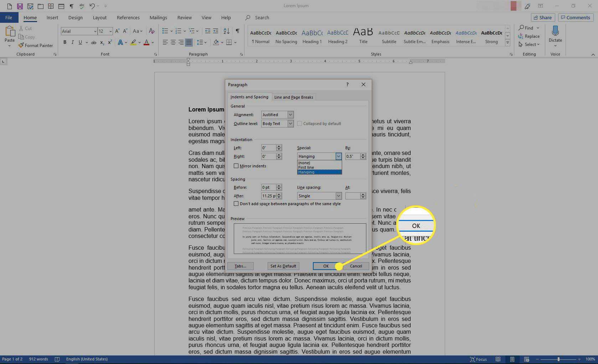Screen dimensions: 598x364
Task: Click Replace in Editing group
Action: [x=529, y=36]
